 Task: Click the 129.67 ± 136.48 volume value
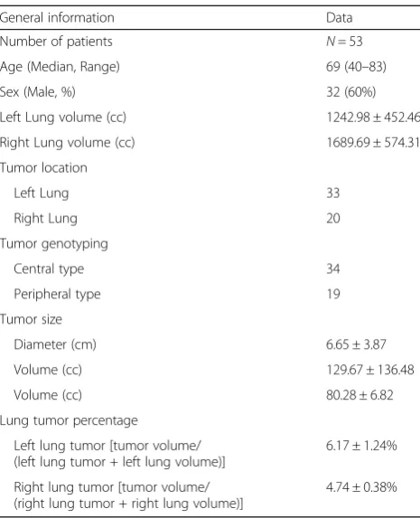(370, 370)
